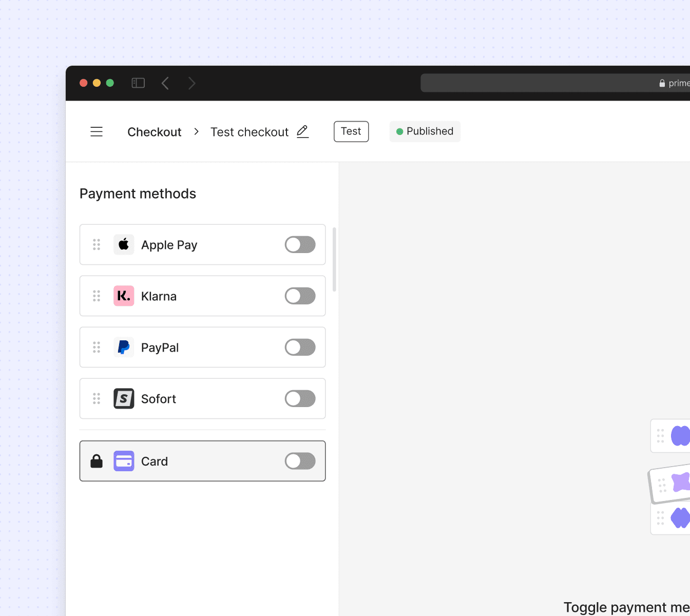Viewport: 690px width, 616px height.
Task: Grab the drag handle for Klarna
Action: click(97, 296)
